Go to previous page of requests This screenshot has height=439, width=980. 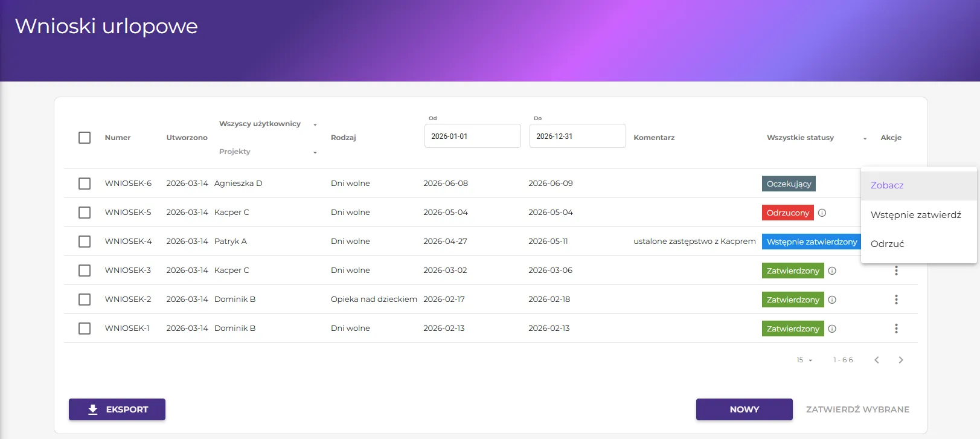coord(876,360)
